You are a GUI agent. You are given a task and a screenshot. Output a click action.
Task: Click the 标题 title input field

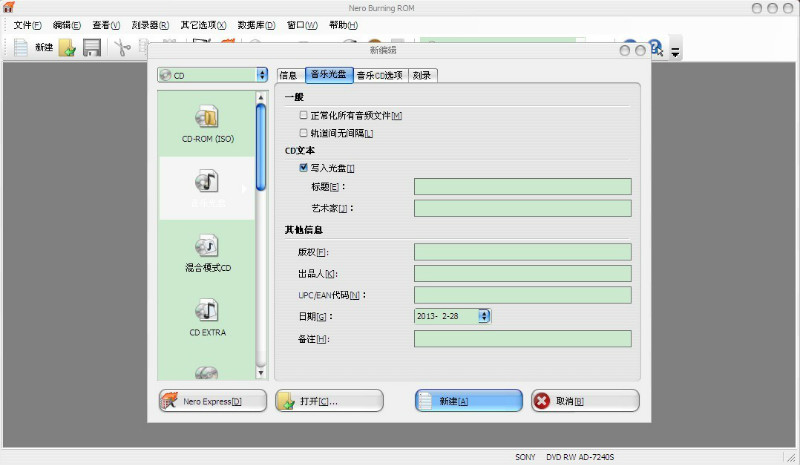point(522,186)
